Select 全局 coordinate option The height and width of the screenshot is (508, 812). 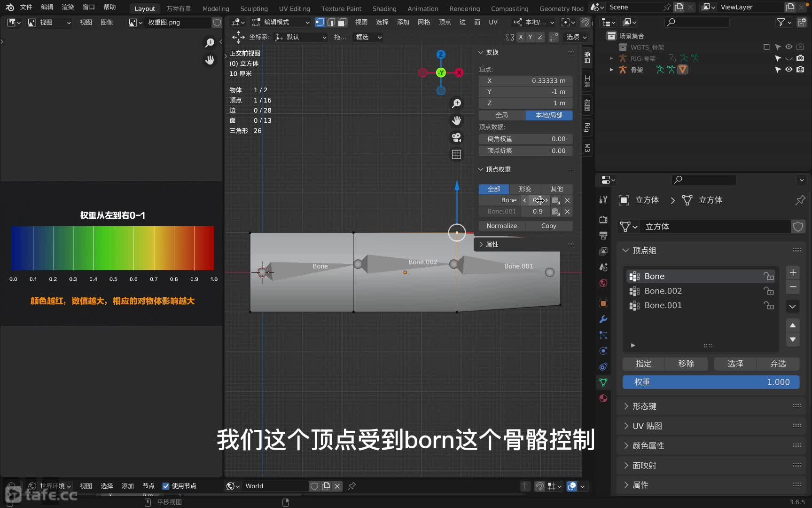click(502, 115)
